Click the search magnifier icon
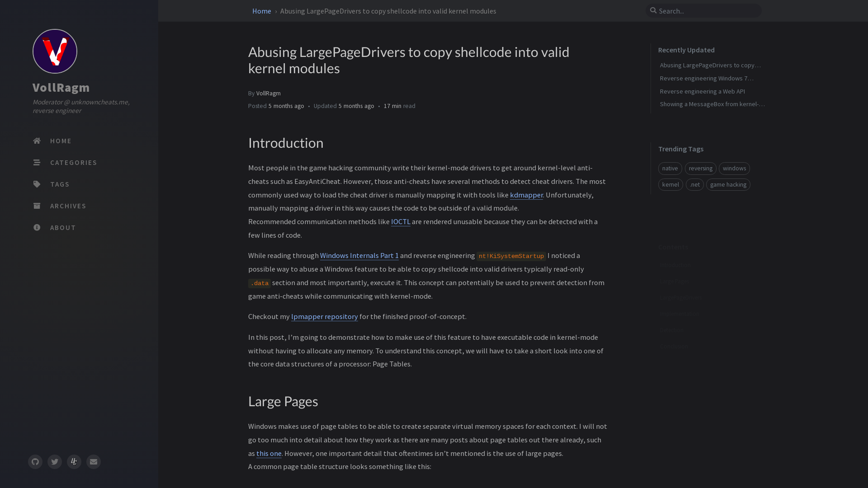The width and height of the screenshot is (868, 488). [653, 10]
